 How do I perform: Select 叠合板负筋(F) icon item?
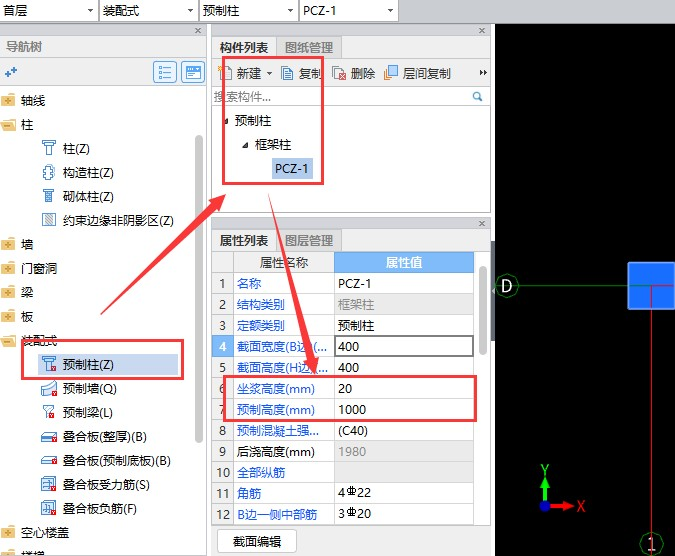click(x=49, y=508)
